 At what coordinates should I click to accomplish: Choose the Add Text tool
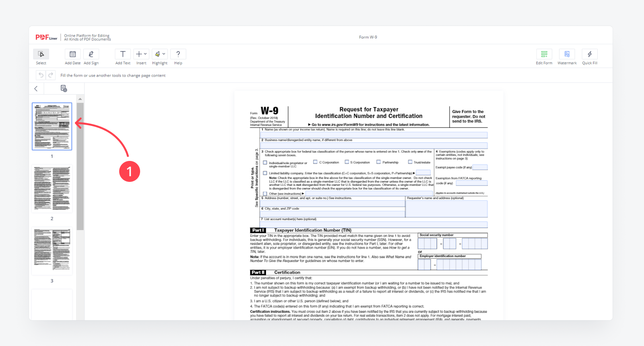point(123,54)
